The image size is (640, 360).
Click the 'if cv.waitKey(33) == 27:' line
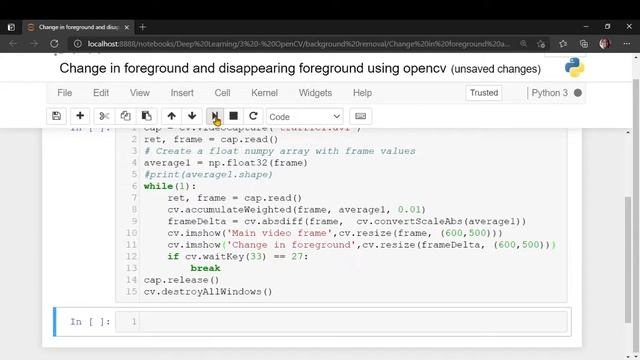pyautogui.click(x=238, y=256)
